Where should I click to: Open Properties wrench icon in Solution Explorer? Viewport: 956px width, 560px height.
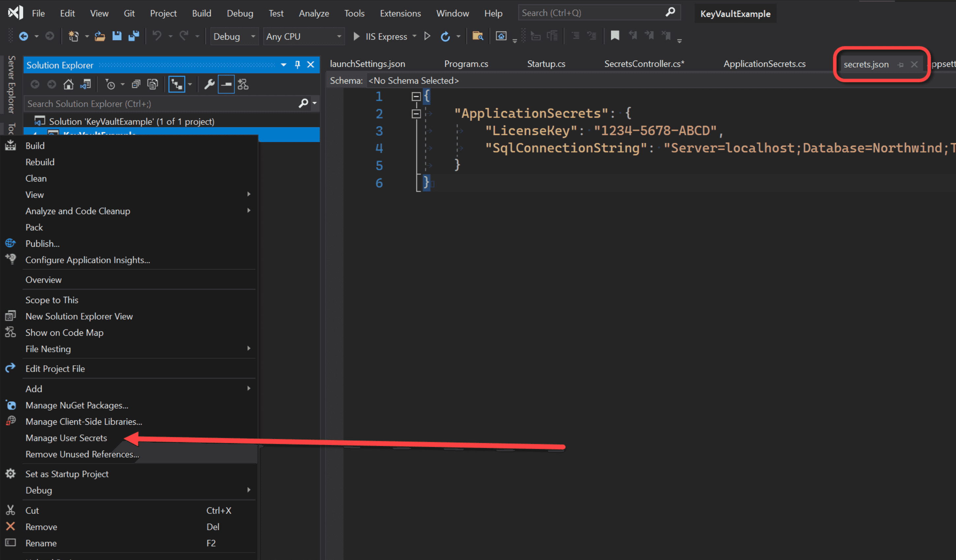coord(209,84)
